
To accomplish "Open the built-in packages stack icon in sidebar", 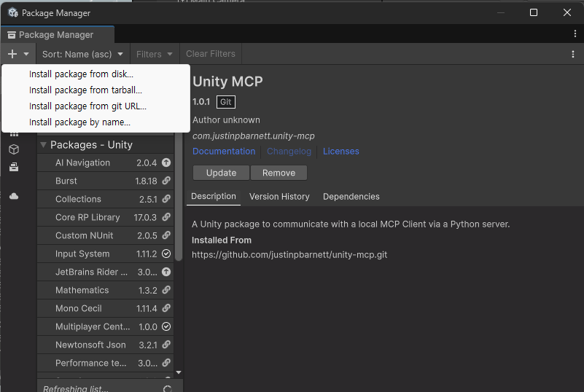I will tap(14, 167).
